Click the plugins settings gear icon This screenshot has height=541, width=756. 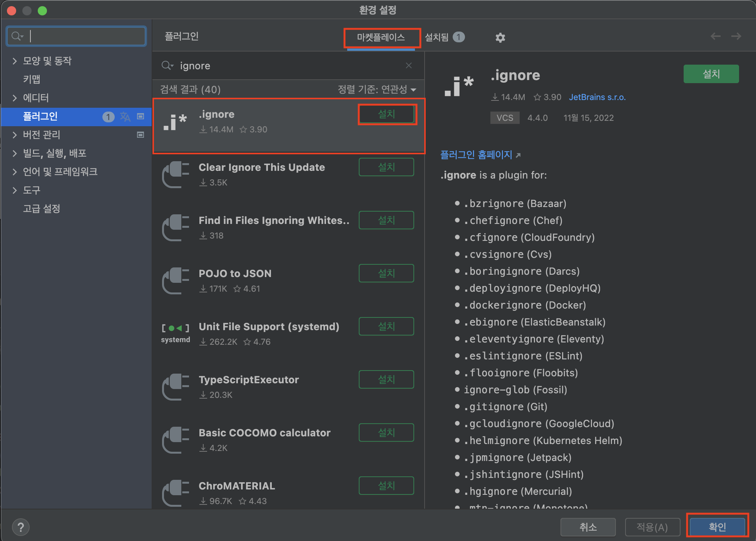pos(500,37)
